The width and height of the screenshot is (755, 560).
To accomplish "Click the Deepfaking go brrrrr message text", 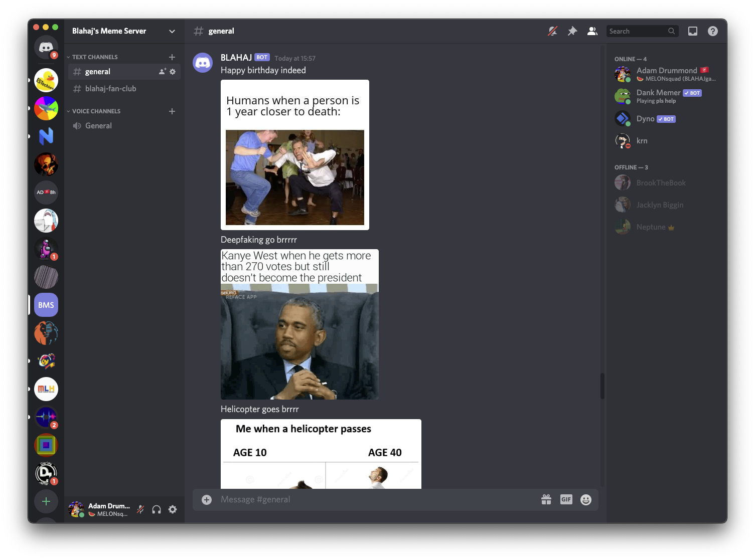I will pyautogui.click(x=259, y=240).
